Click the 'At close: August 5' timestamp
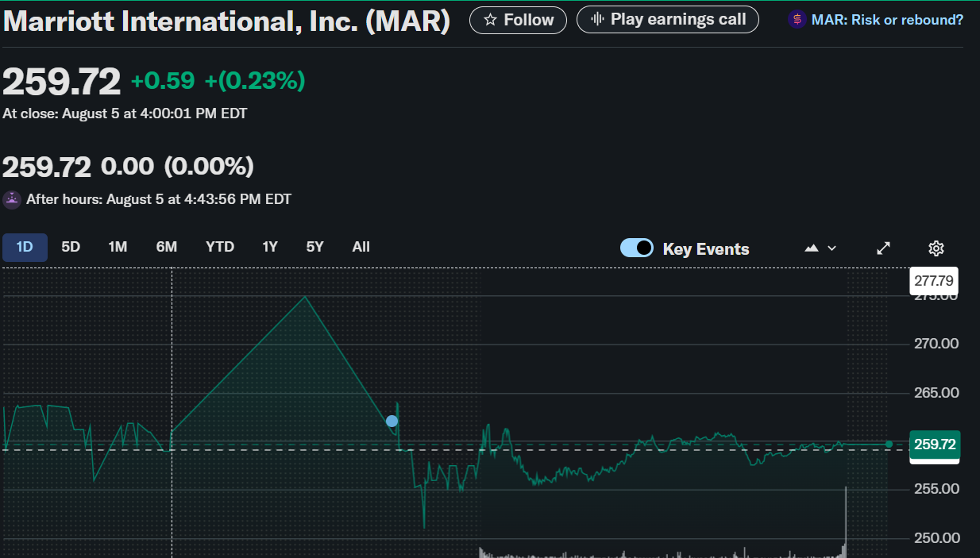 point(125,114)
